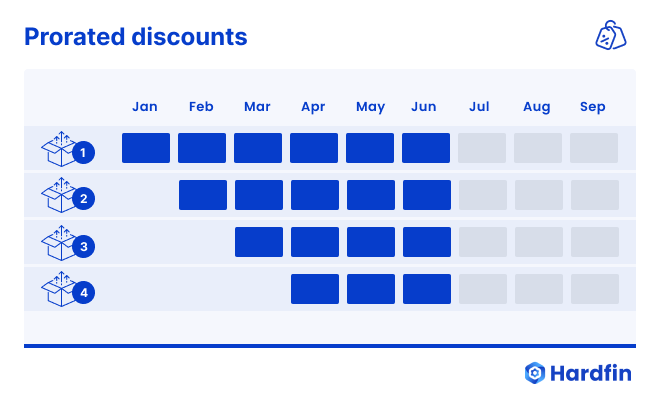Image resolution: width=660 pixels, height=398 pixels.
Task: Select the package box icon numbered 3
Action: pyautogui.click(x=68, y=243)
